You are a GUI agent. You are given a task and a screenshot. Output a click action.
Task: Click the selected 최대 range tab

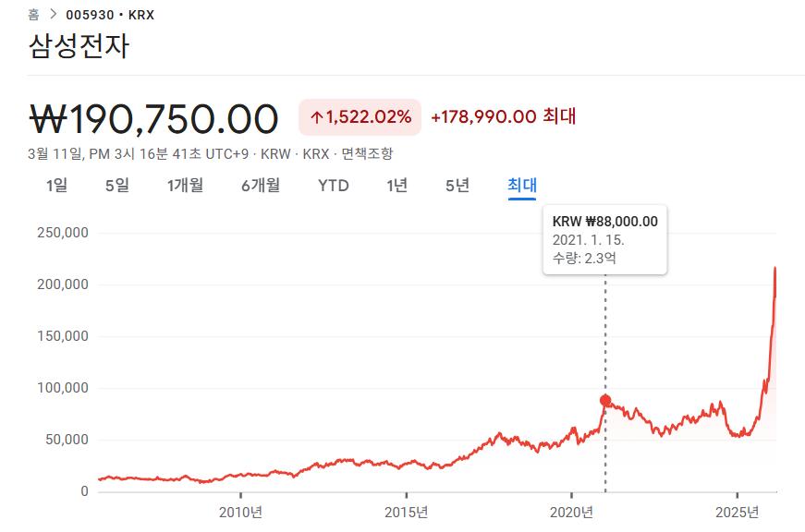(521, 186)
